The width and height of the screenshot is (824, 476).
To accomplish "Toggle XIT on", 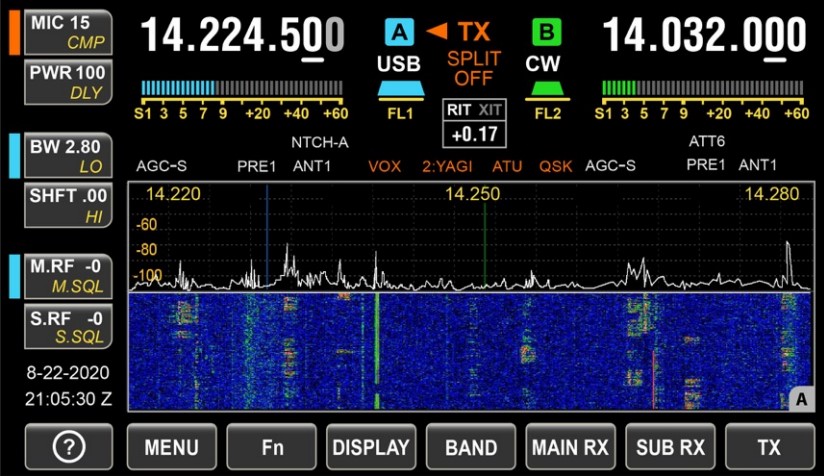I will click(x=490, y=110).
